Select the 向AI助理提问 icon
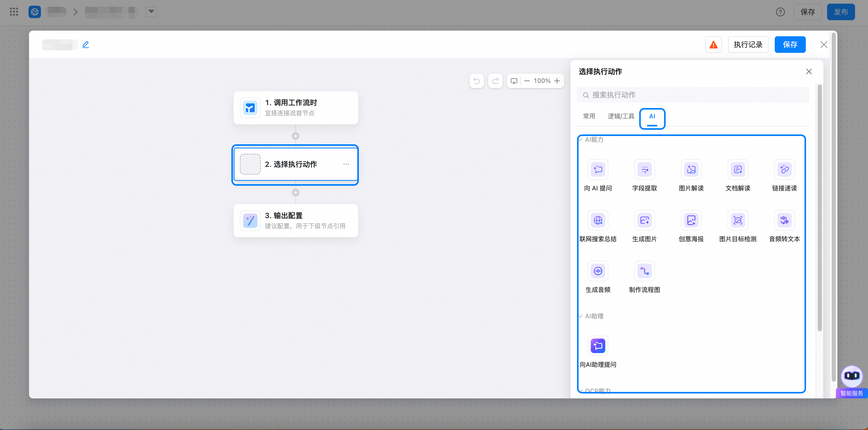 [x=598, y=346]
